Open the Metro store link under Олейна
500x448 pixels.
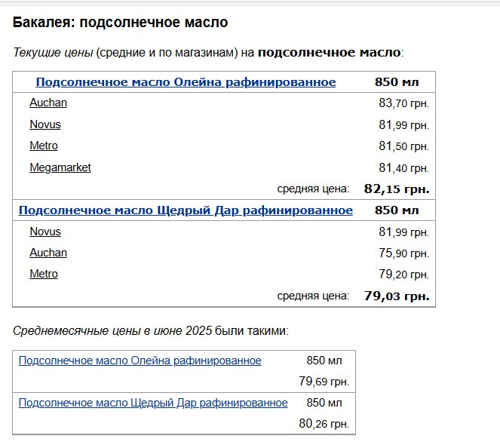point(44,146)
